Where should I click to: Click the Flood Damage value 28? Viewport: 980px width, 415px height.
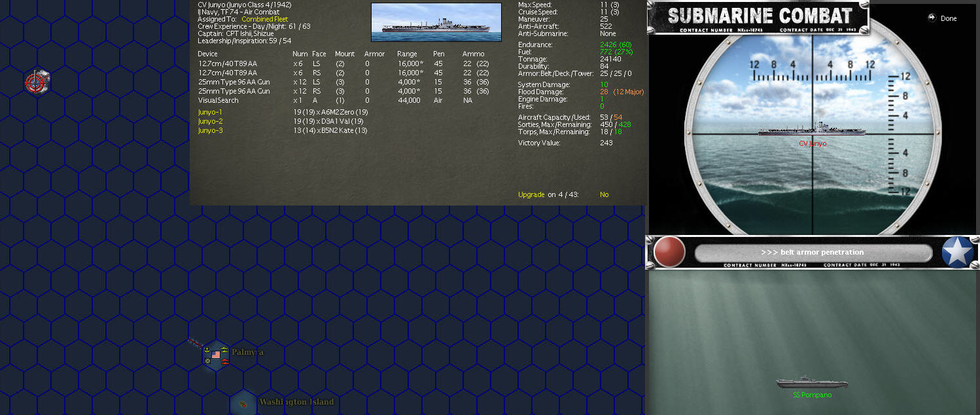point(604,92)
